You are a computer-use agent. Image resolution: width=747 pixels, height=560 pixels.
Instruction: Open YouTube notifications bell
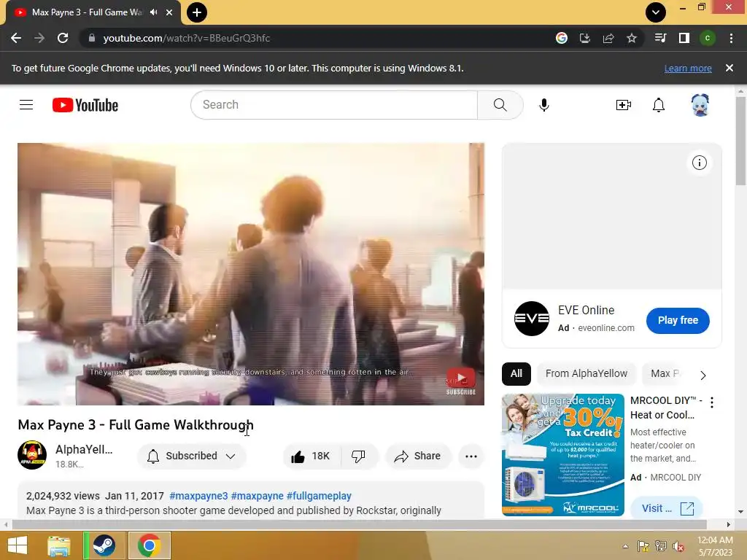[659, 105]
